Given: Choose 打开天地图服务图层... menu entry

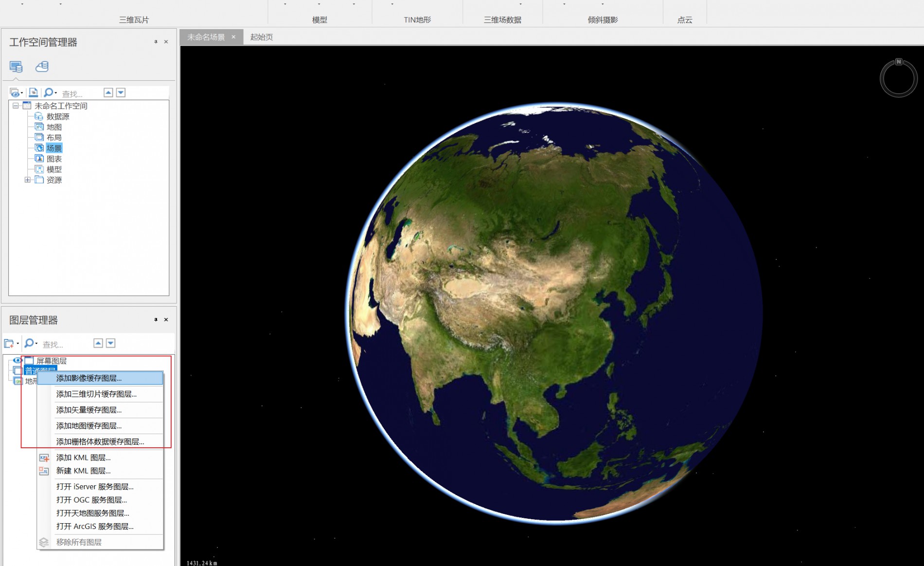Looking at the screenshot, I should click(x=100, y=513).
